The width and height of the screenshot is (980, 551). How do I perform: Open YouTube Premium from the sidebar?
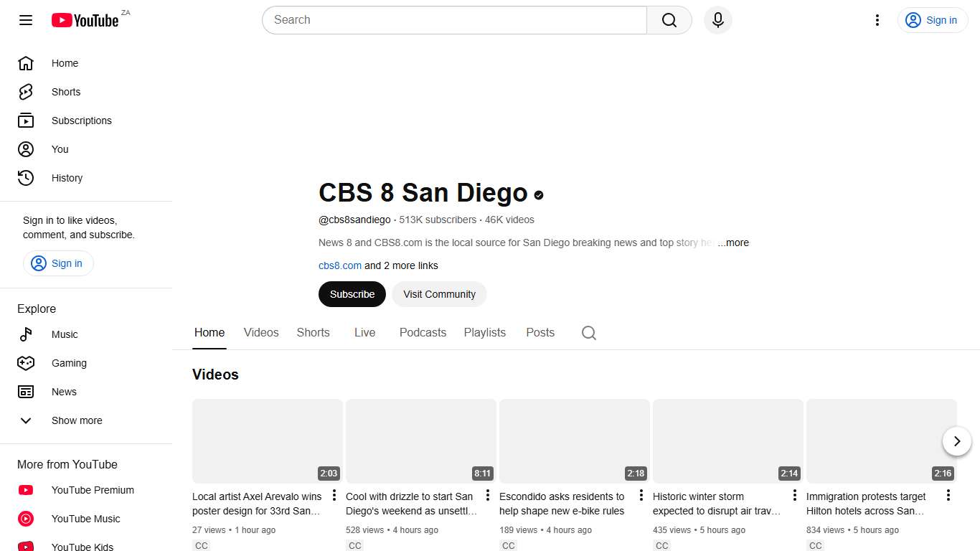[x=92, y=490]
